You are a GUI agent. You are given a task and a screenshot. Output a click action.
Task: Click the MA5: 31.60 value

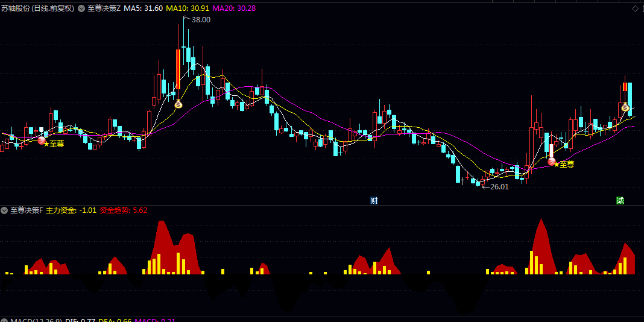[144, 8]
